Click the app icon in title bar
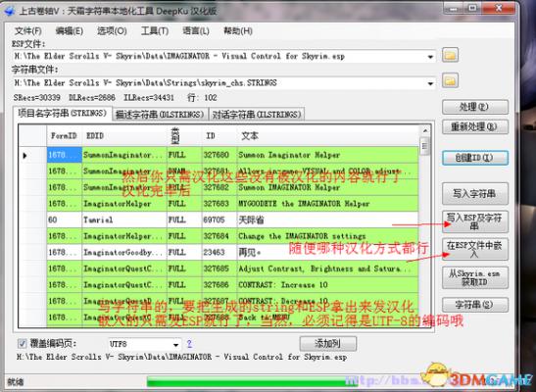This screenshot has height=392, width=536. pos(9,11)
